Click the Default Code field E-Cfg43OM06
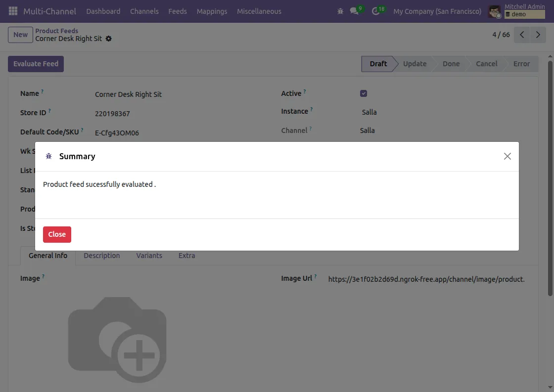This screenshot has height=392, width=554. [117, 133]
